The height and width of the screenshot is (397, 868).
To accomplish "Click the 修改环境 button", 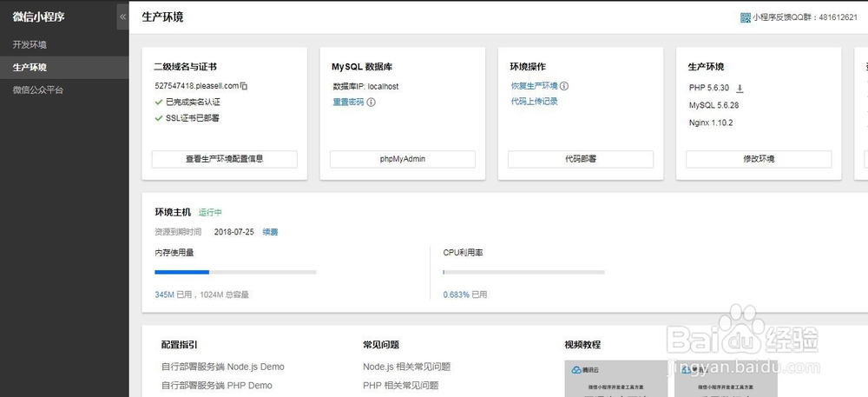I will click(759, 159).
